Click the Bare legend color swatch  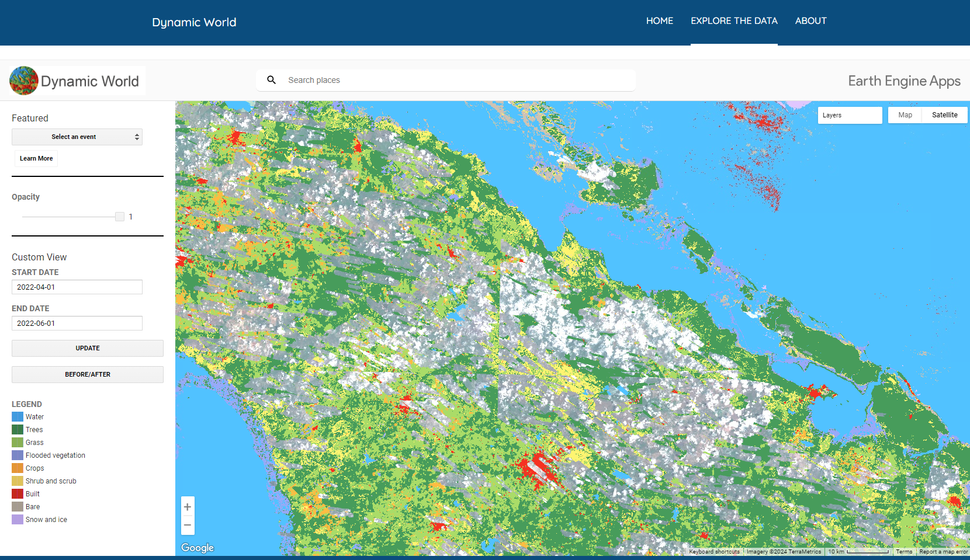click(18, 507)
